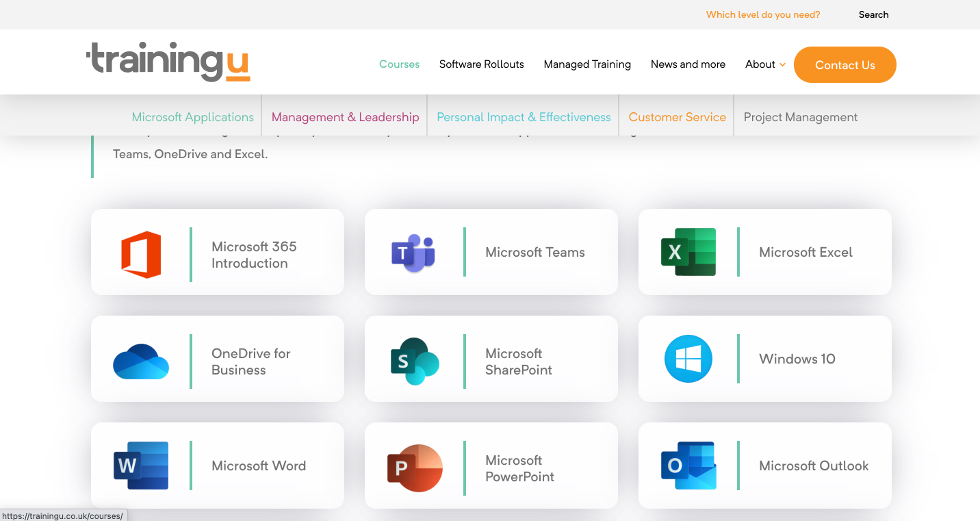The width and height of the screenshot is (980, 521).
Task: Click the Microsoft Word icon
Action: click(141, 466)
